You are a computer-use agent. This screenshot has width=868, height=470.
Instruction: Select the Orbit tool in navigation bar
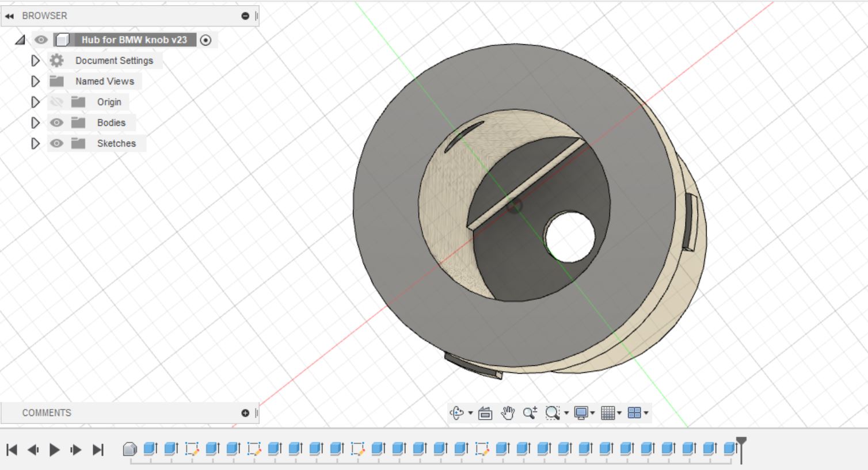click(457, 412)
